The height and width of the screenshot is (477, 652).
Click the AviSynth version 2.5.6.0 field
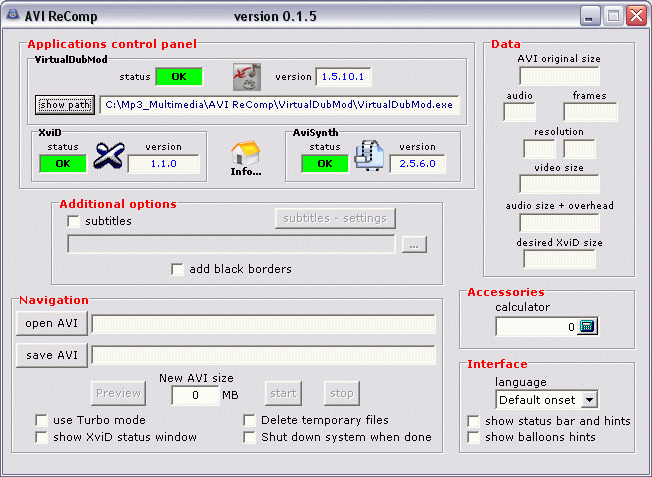tap(417, 163)
